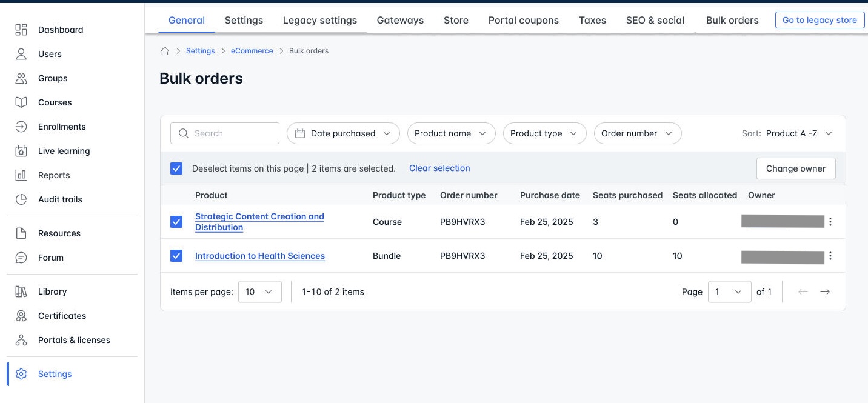Click the Portals & licenses hierarchy icon

point(21,340)
